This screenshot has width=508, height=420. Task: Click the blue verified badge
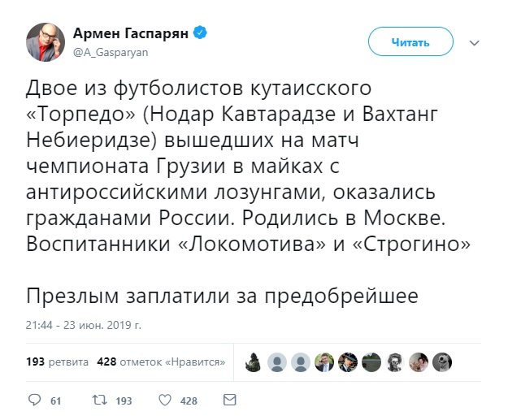(199, 32)
